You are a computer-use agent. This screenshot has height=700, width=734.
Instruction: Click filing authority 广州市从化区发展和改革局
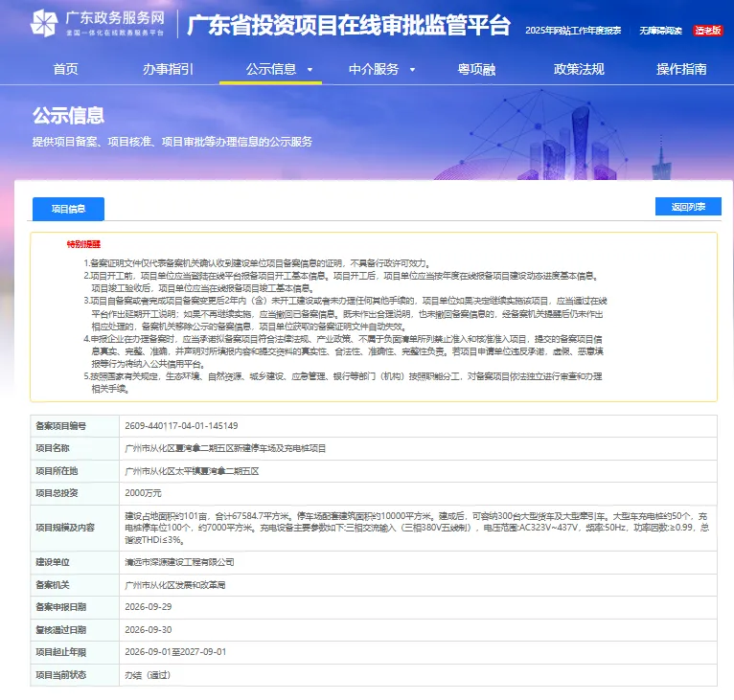pos(175,585)
